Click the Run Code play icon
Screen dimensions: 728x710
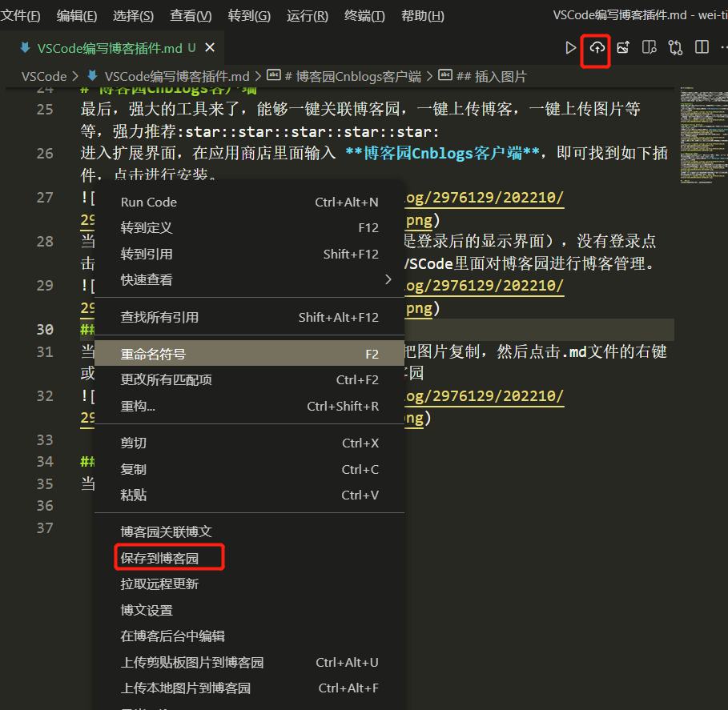point(570,48)
